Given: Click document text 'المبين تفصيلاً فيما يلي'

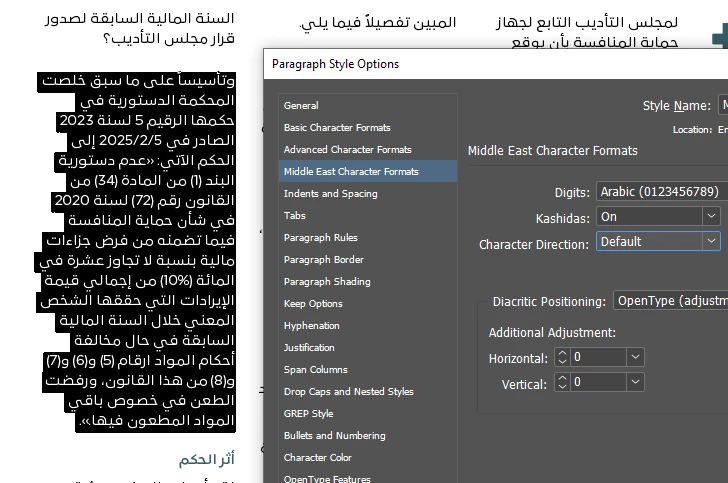Looking at the screenshot, I should coord(378,22).
